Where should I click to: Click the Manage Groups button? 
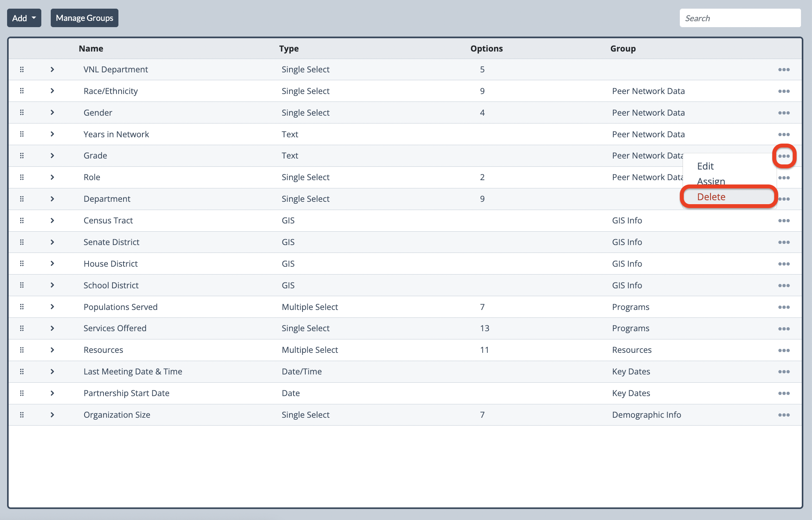(x=84, y=18)
